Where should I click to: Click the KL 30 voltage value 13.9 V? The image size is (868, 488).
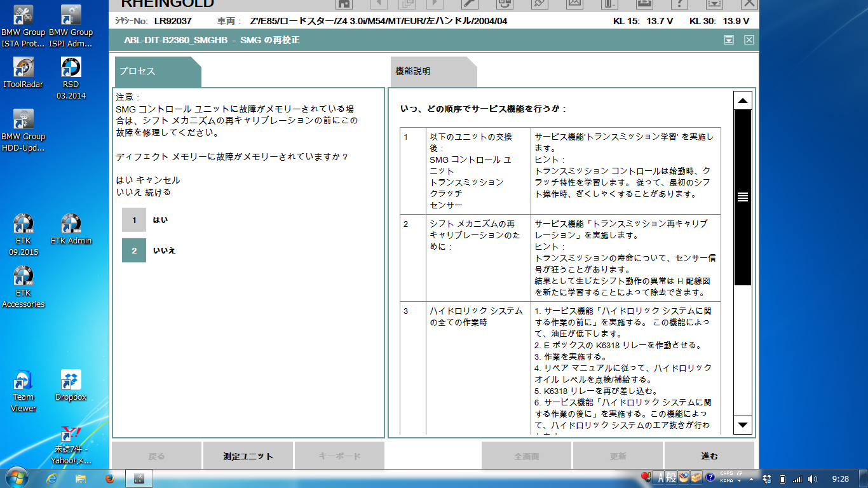[x=736, y=20]
